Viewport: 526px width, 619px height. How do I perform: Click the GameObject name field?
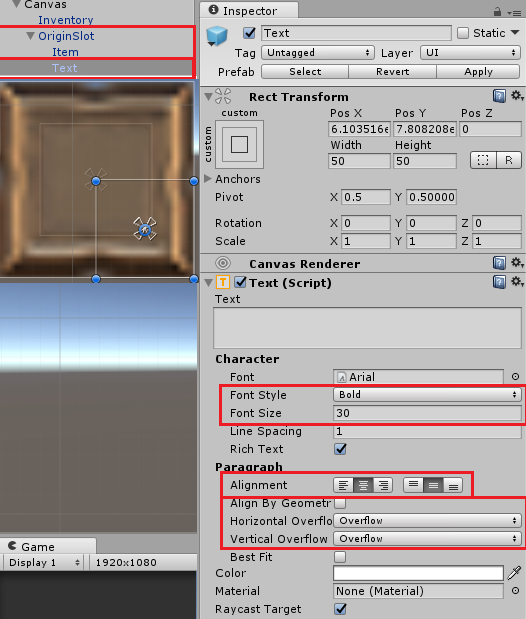pos(356,33)
